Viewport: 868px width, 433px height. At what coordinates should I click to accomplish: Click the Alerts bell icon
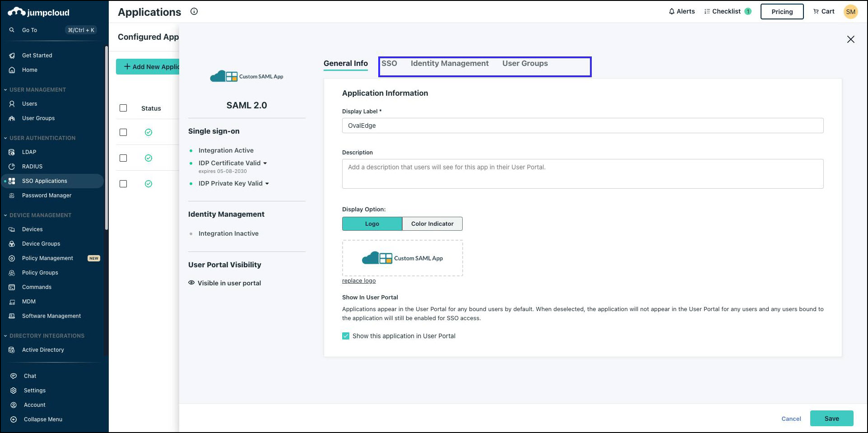point(671,11)
